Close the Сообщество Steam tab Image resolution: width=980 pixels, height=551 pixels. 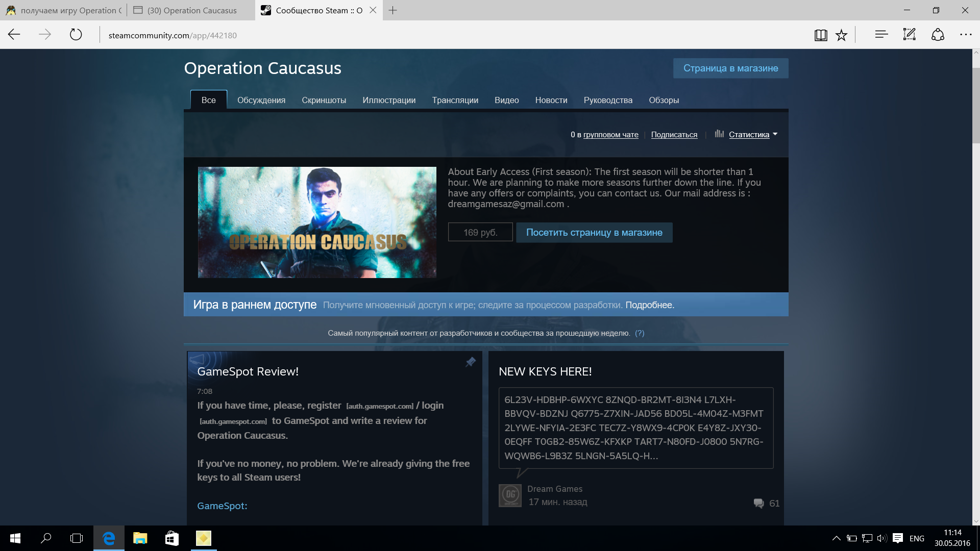coord(373,10)
